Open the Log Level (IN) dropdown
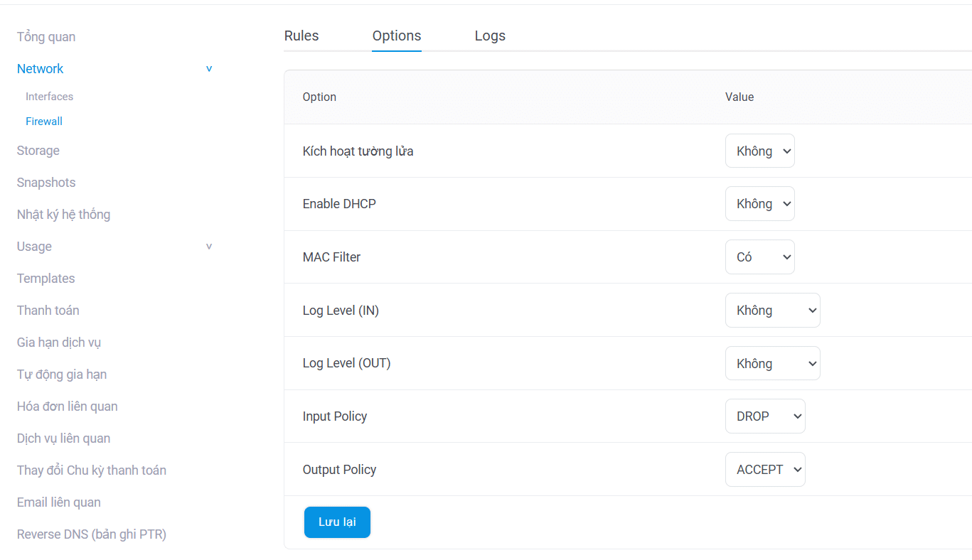 772,310
